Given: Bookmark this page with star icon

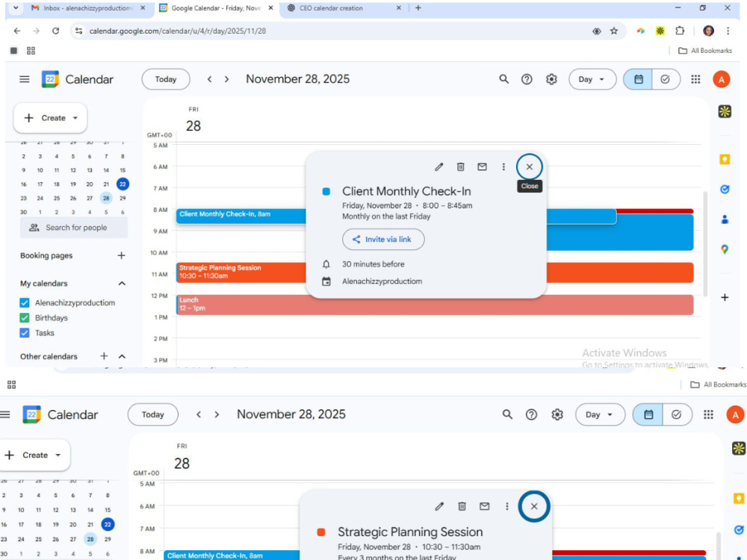Looking at the screenshot, I should (x=614, y=31).
